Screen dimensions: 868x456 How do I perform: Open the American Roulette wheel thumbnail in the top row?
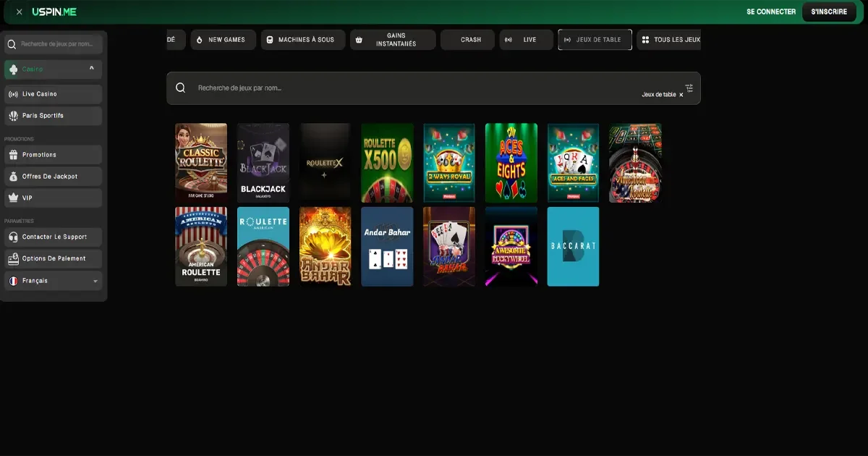(x=635, y=163)
